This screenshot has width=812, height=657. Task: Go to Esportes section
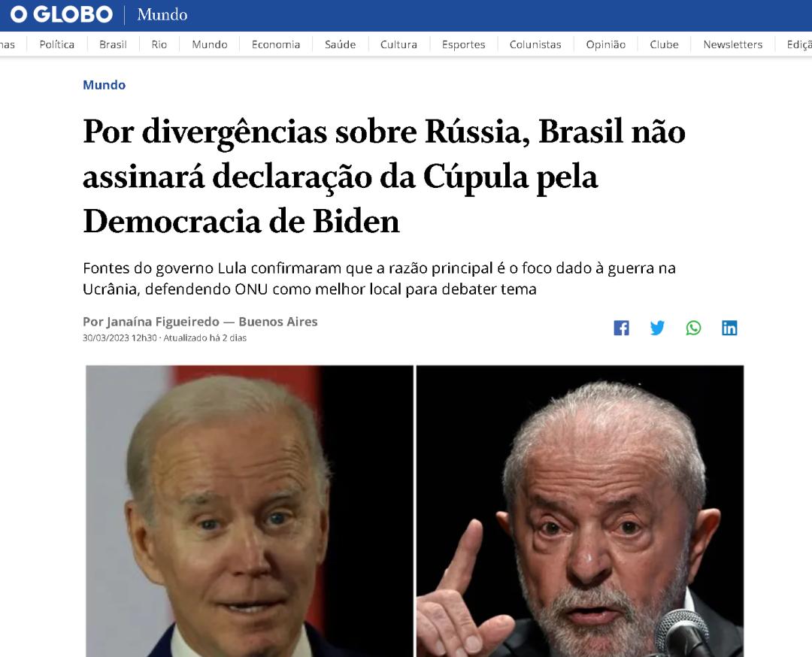[x=463, y=44]
